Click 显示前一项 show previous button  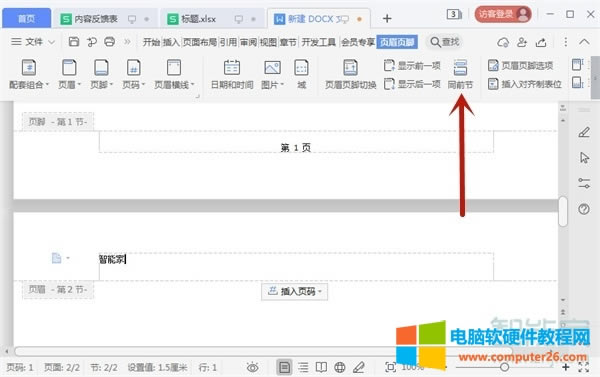click(412, 65)
